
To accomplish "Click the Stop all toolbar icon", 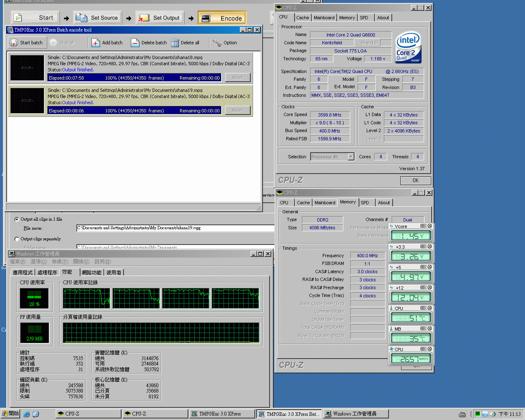I will click(x=53, y=43).
